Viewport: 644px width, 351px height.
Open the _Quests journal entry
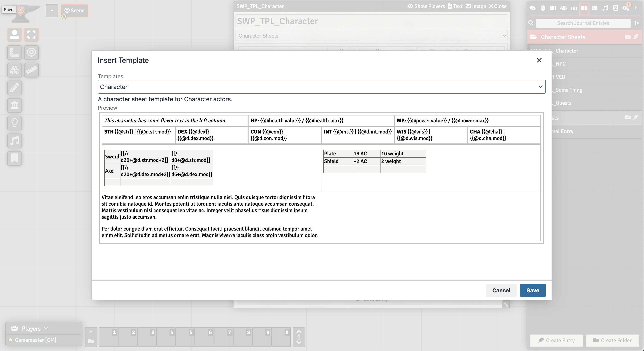[597, 103]
